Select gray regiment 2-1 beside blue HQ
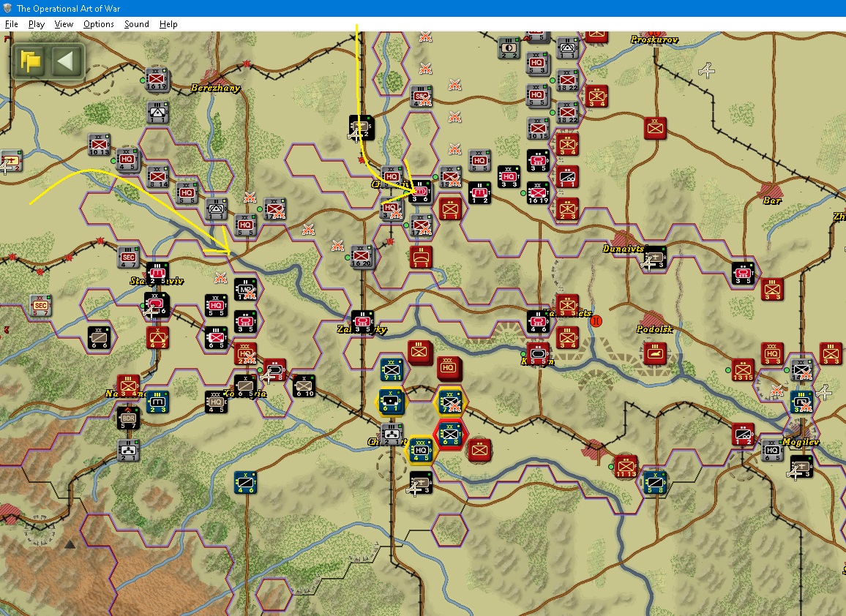 [x=392, y=435]
